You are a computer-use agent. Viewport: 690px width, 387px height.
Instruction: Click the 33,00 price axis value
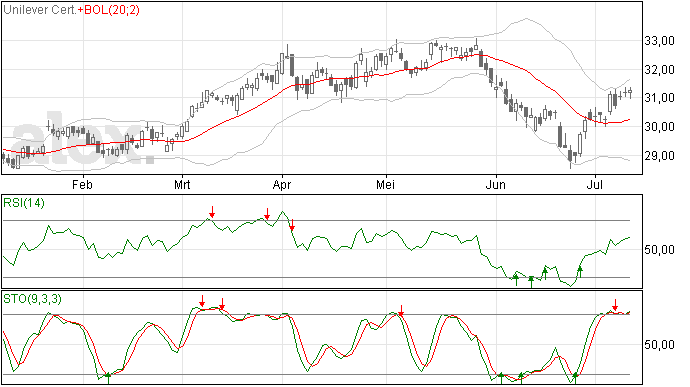660,41
